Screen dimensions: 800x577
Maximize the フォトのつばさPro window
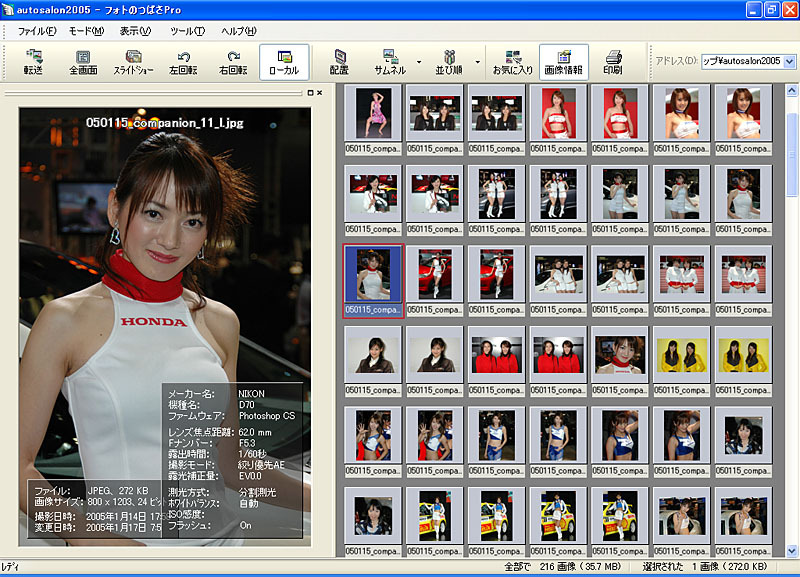coord(771,10)
